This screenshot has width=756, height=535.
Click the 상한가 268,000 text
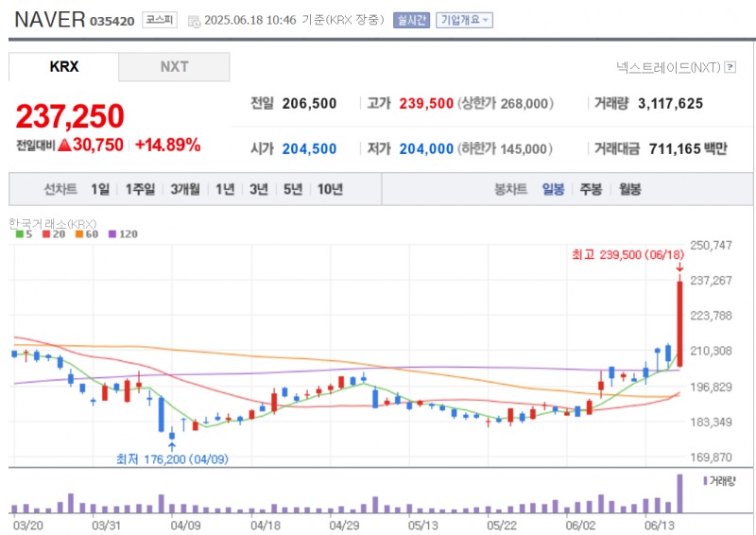(505, 104)
